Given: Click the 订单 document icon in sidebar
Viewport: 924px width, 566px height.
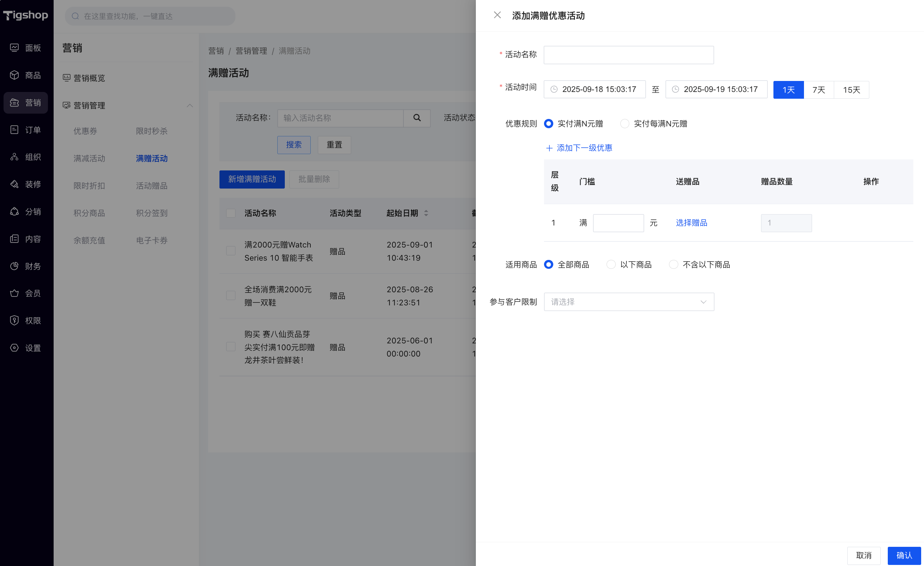Looking at the screenshot, I should tap(14, 130).
